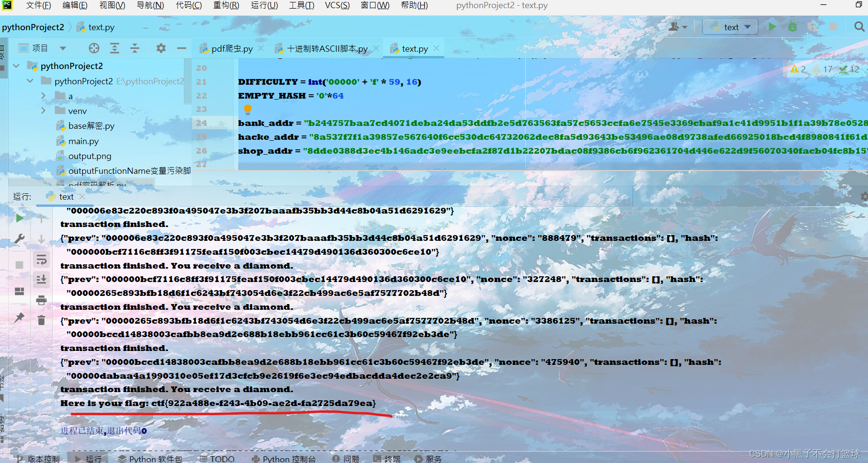Print console output icon
The image size is (868, 463).
[42, 300]
